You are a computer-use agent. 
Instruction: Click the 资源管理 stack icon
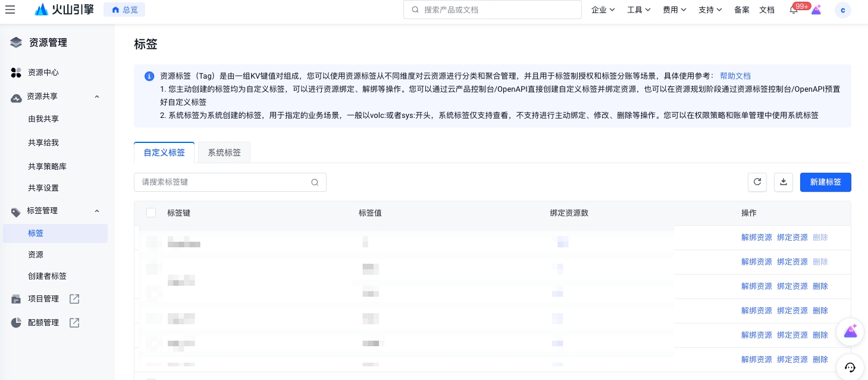coord(16,42)
